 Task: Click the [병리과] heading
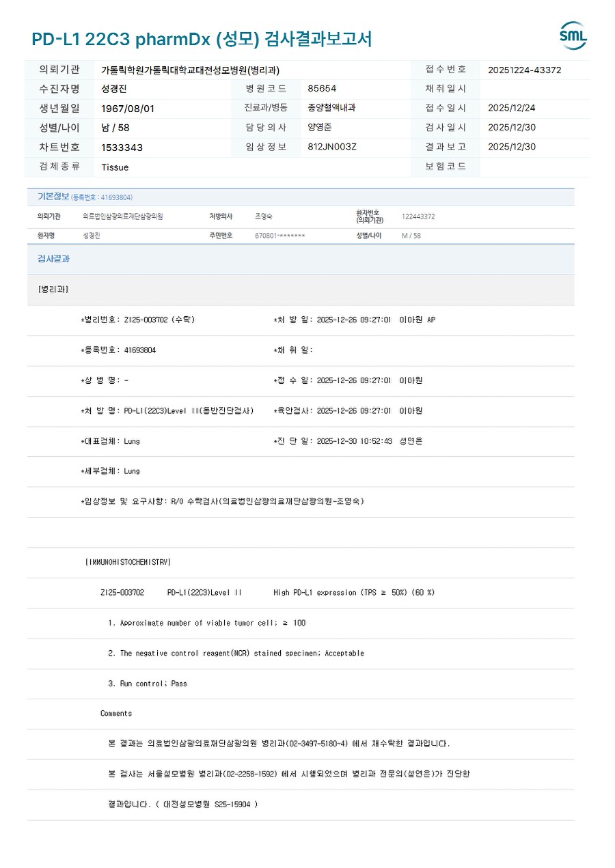click(x=53, y=290)
